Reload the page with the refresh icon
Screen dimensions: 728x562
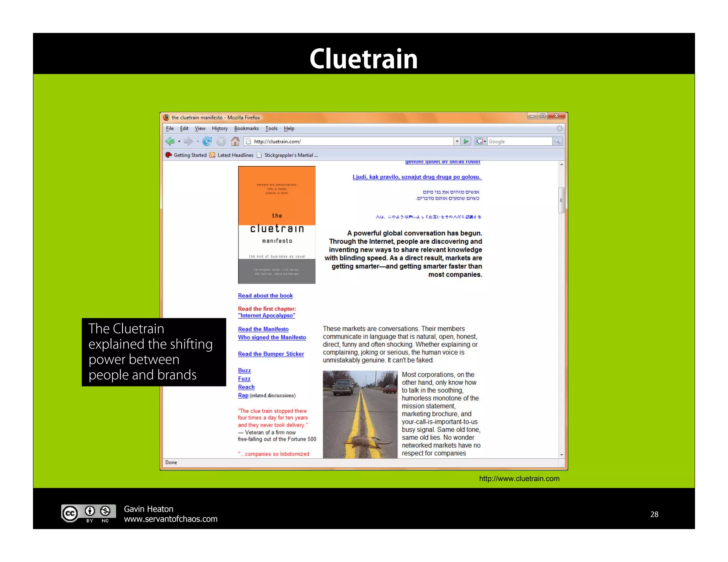(207, 141)
